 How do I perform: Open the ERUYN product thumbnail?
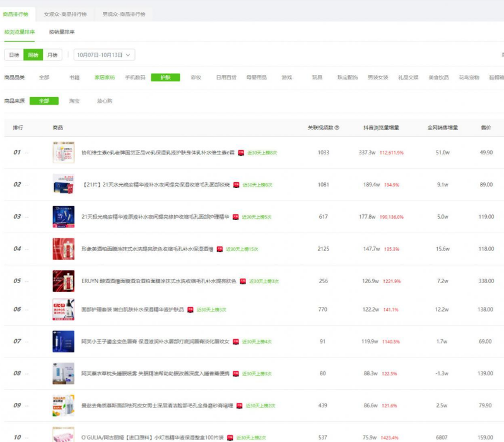coord(63,281)
